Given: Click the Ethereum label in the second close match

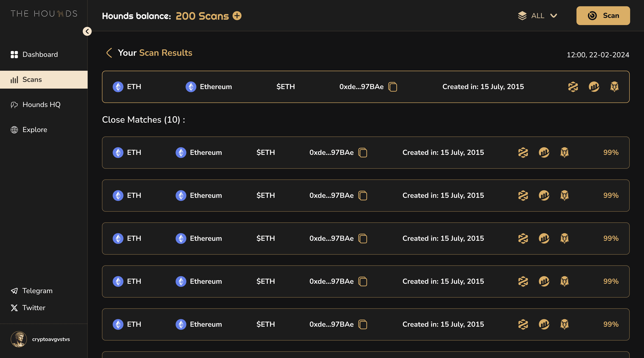Looking at the screenshot, I should click(206, 195).
